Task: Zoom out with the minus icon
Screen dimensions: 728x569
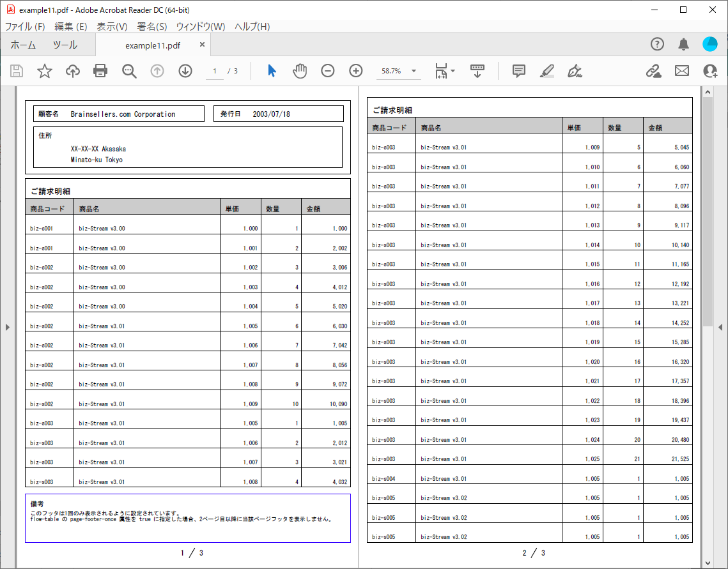Action: (x=328, y=71)
